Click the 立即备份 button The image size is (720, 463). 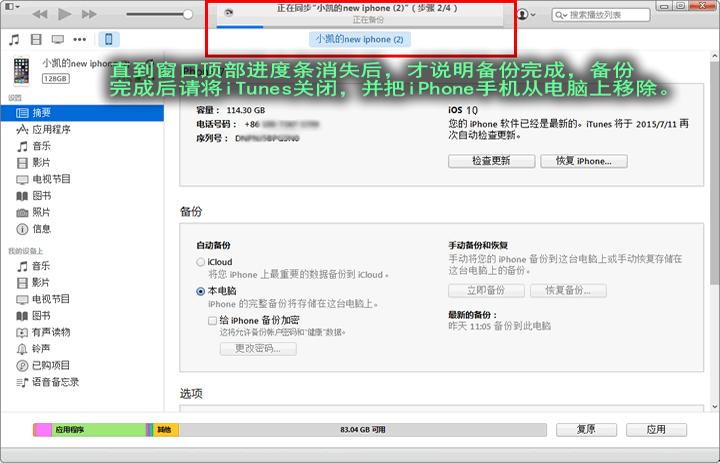coord(486,291)
